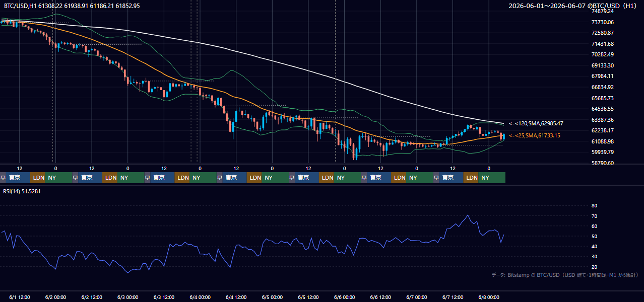644x302 pixels.
Task: Click RSI scale value 40
Action: click(x=594, y=246)
